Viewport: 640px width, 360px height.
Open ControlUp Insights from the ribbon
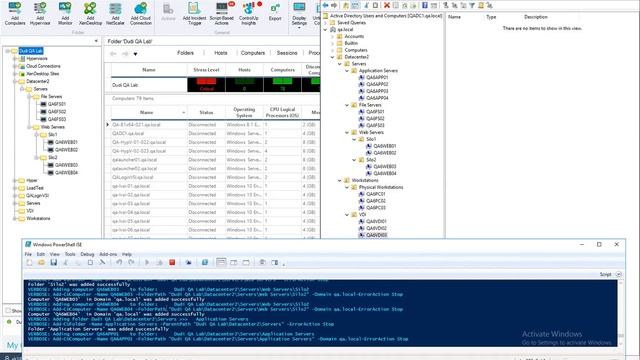point(249,13)
